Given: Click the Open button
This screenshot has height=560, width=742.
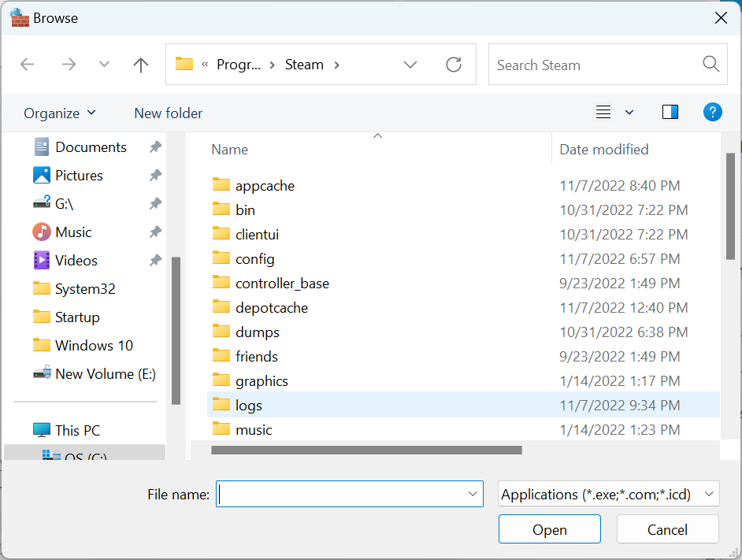Looking at the screenshot, I should pos(549,529).
